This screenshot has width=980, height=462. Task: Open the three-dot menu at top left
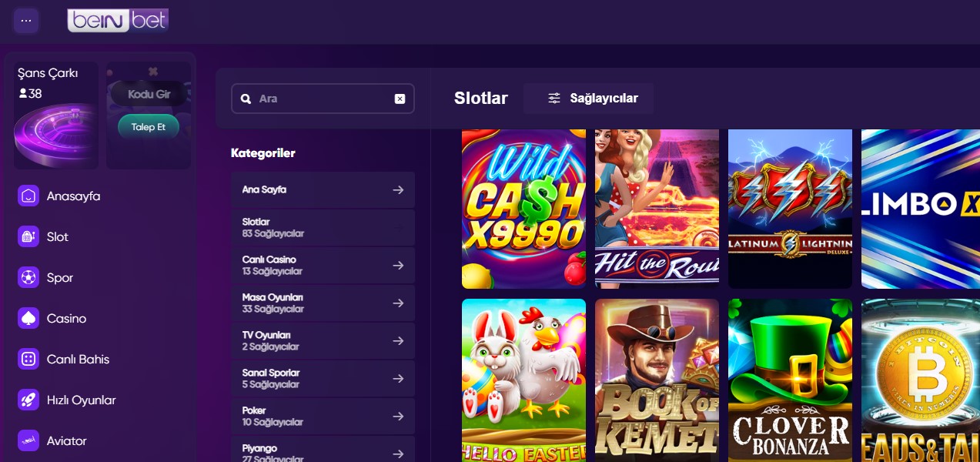click(25, 20)
